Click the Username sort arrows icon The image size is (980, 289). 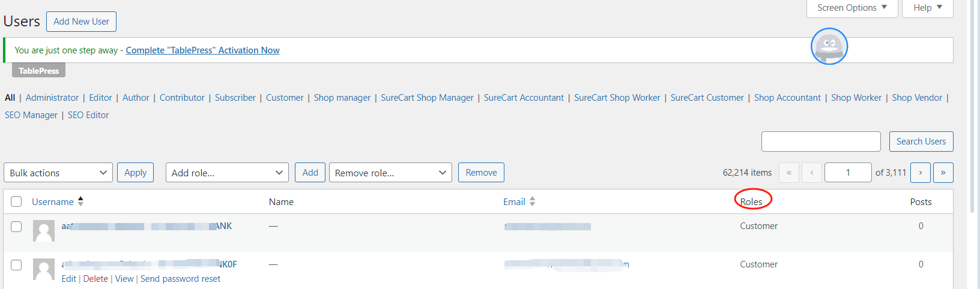[80, 201]
